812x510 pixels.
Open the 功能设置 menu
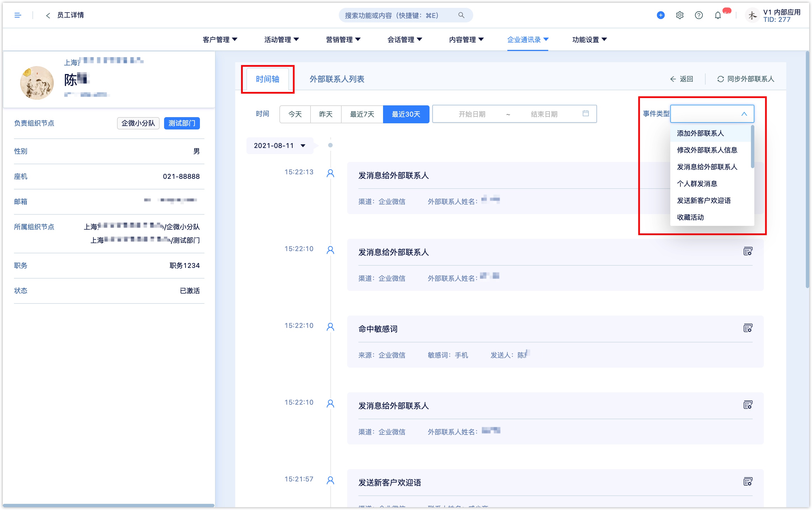pyautogui.click(x=590, y=40)
